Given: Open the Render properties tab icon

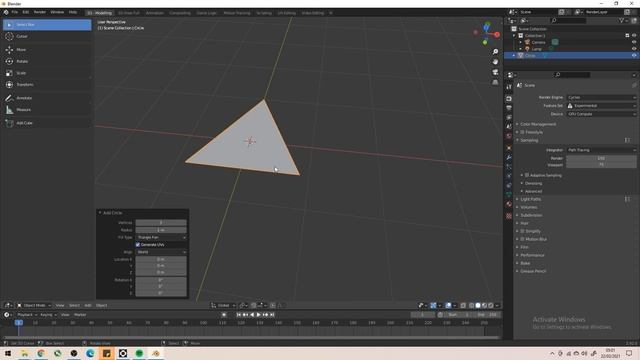Looking at the screenshot, I should pyautogui.click(x=509, y=99).
